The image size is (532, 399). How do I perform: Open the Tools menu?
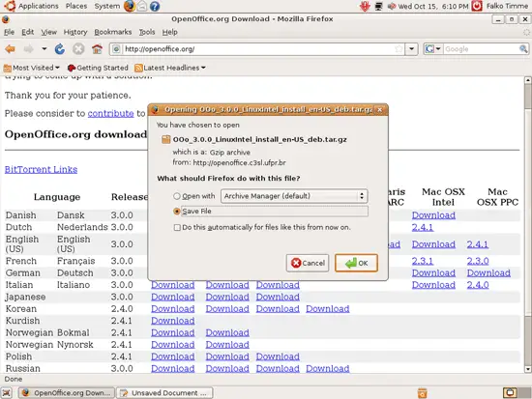(147, 32)
